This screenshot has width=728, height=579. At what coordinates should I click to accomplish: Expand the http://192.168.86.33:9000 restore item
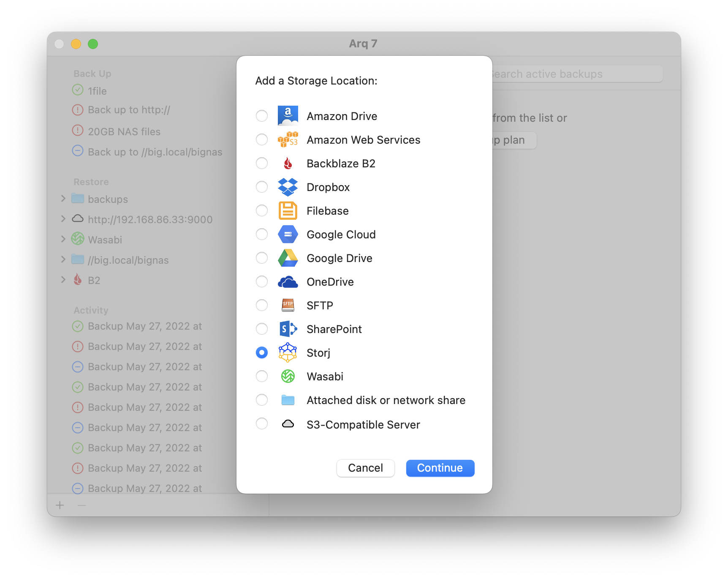pos(63,218)
